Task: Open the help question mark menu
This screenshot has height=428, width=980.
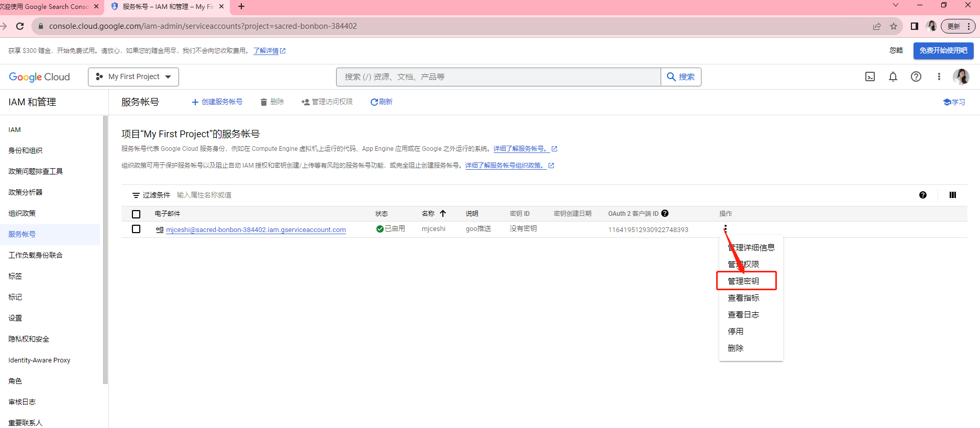Action: click(x=916, y=77)
